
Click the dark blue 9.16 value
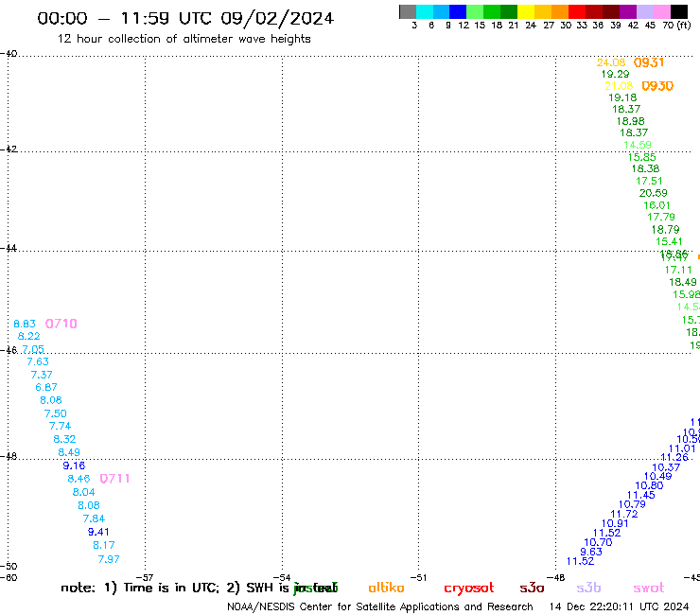(74, 466)
